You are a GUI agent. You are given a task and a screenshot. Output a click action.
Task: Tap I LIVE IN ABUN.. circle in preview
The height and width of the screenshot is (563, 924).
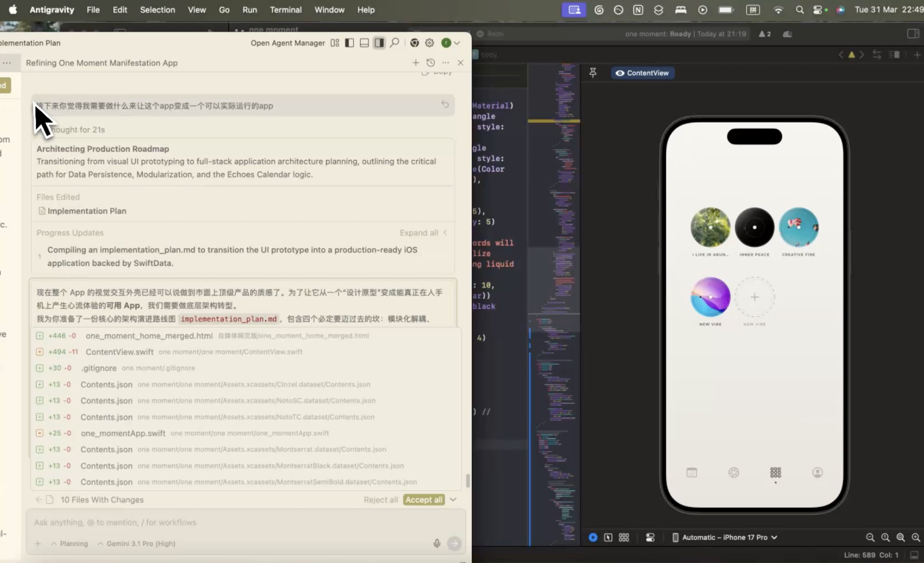tap(710, 227)
